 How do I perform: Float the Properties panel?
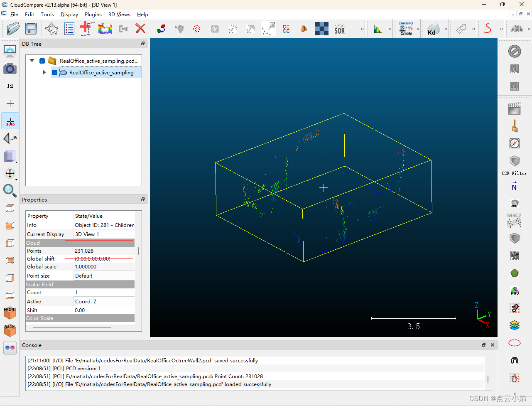[x=143, y=199]
